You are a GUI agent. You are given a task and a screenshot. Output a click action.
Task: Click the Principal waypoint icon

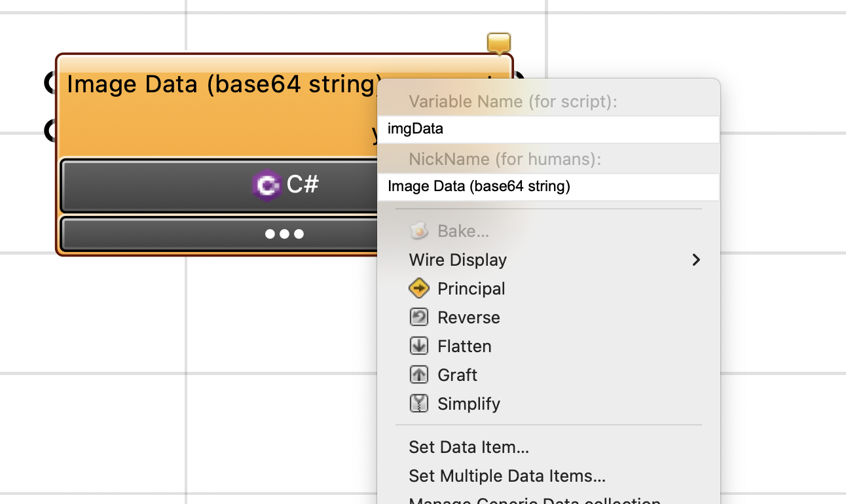coord(418,288)
